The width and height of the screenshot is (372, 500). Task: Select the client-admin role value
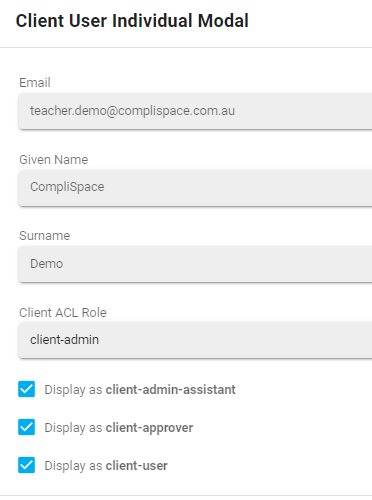pos(64,340)
